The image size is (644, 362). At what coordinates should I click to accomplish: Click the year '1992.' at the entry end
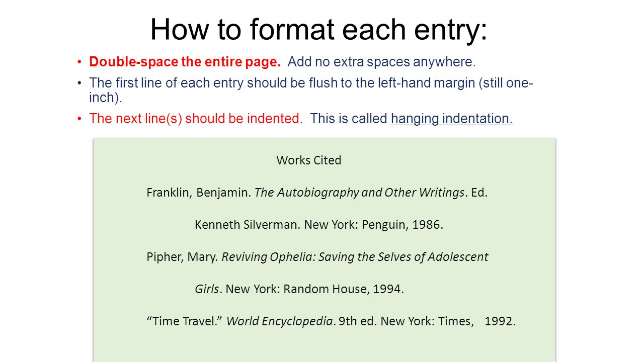[500, 321]
